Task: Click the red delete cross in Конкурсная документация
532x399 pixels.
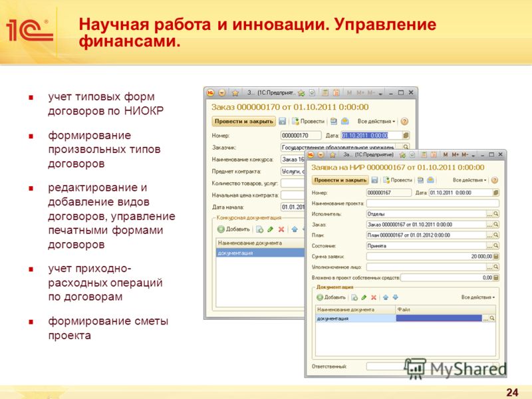Action: (281, 229)
